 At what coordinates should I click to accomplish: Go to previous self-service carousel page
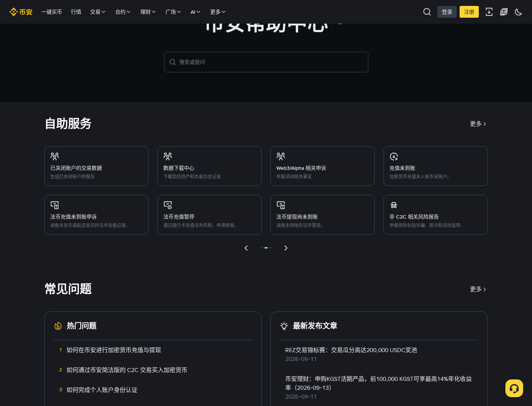[x=246, y=248]
